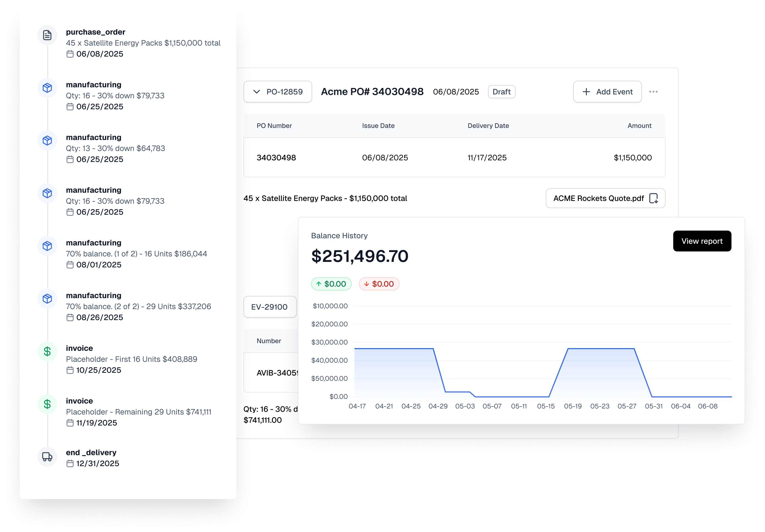The width and height of the screenshot is (765, 532).
Task: Click the calendar icon next to 12/31/2025
Action: [70, 463]
